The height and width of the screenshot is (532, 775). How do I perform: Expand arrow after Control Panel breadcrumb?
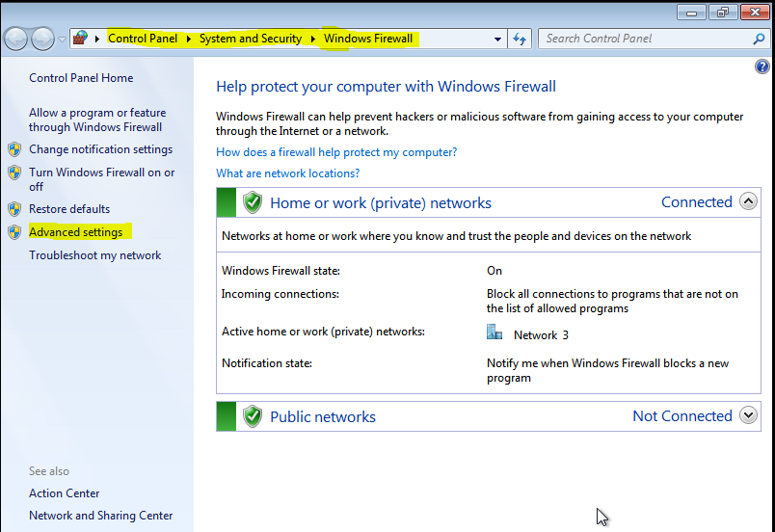click(x=188, y=39)
